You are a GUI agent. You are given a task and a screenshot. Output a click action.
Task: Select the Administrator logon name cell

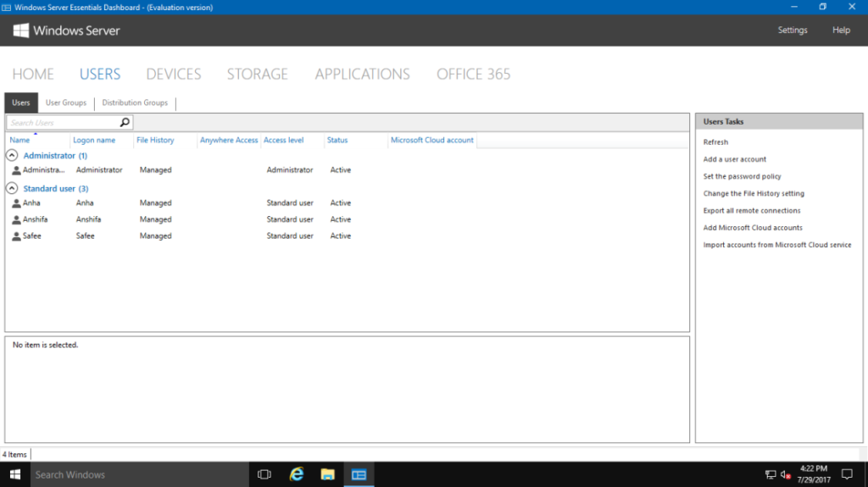coord(99,170)
